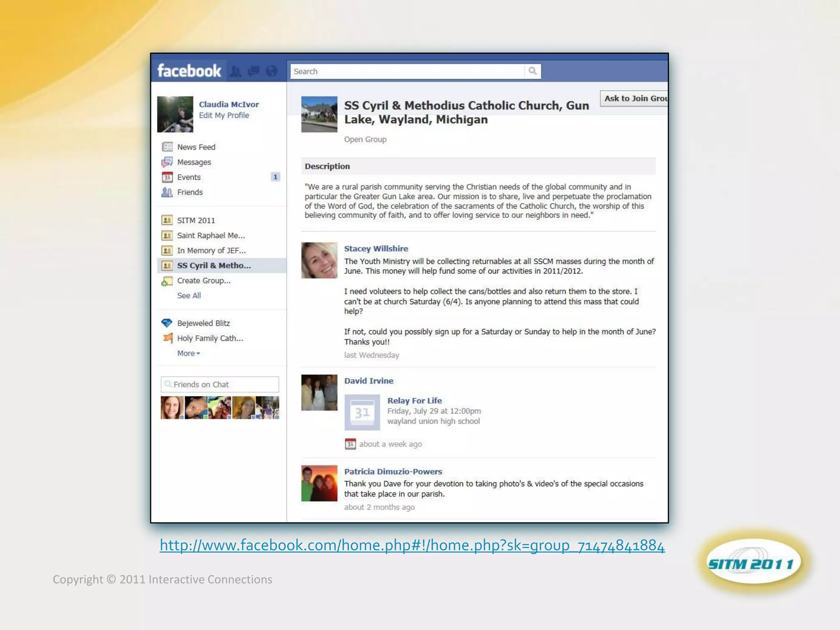
Task: Click the facebook group URL link below
Action: coord(412,545)
